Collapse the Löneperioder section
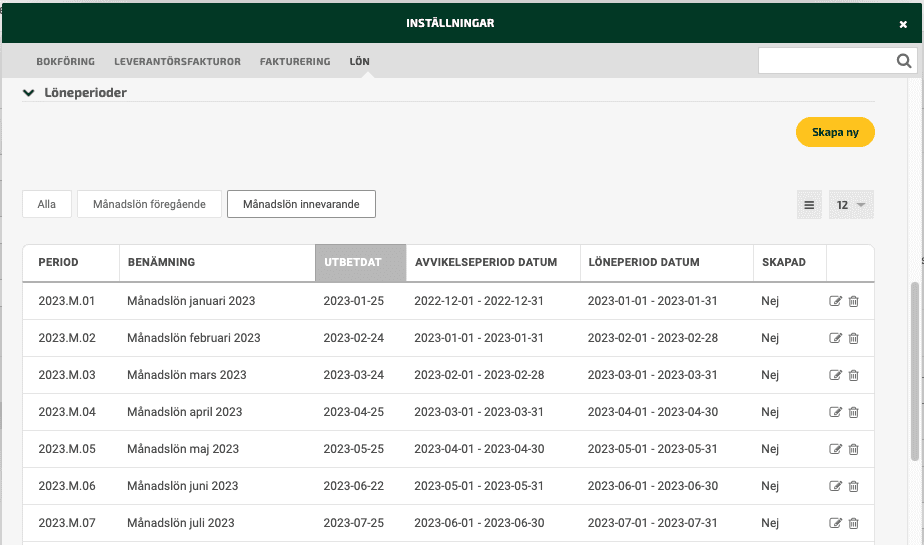924x545 pixels. pyautogui.click(x=28, y=93)
